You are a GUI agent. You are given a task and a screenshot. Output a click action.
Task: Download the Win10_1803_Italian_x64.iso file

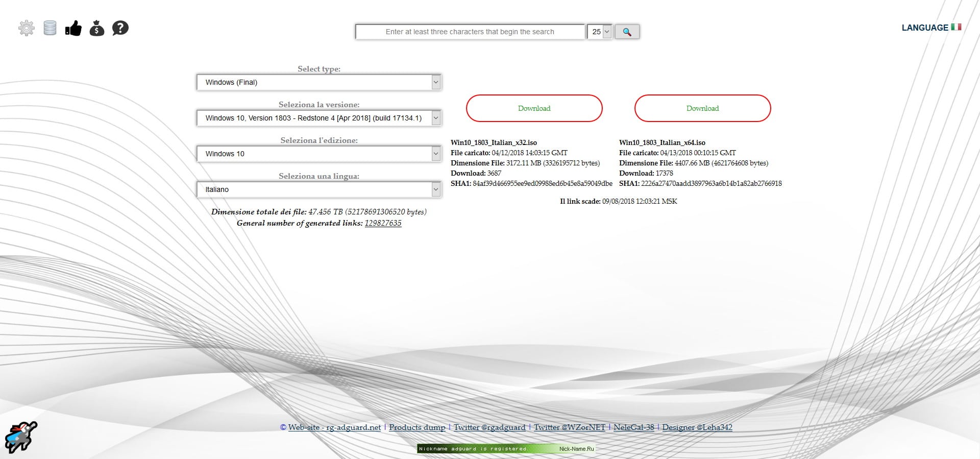[x=702, y=108]
